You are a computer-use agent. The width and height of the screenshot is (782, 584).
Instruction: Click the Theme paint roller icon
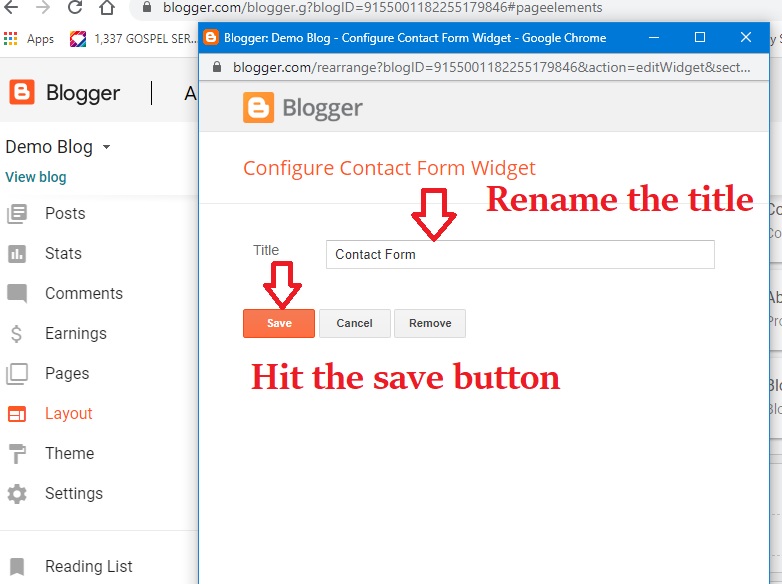pos(17,454)
